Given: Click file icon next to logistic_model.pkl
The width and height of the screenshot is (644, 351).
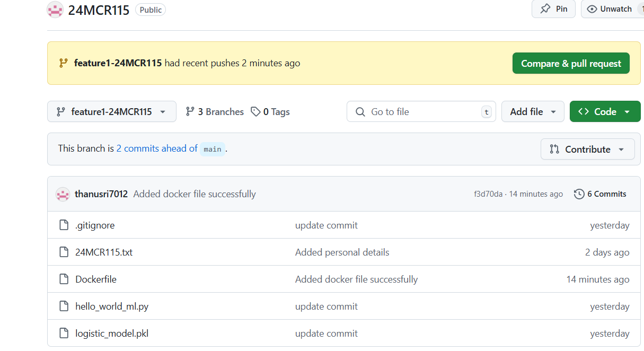Looking at the screenshot, I should coord(64,334).
